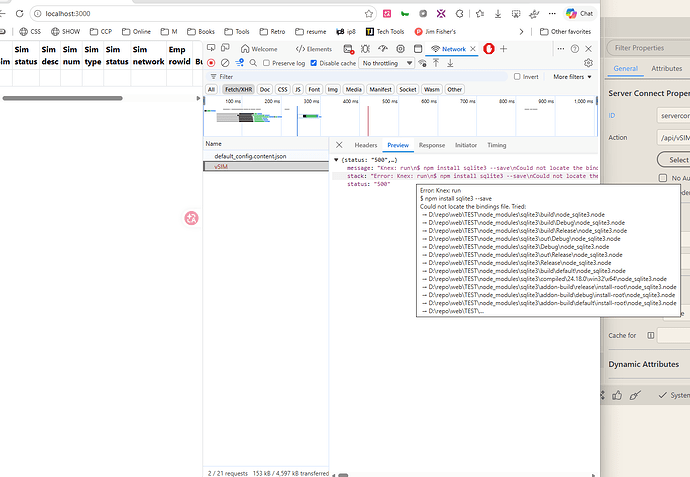Click the page's horizontal scrollbar thumb

(62, 98)
